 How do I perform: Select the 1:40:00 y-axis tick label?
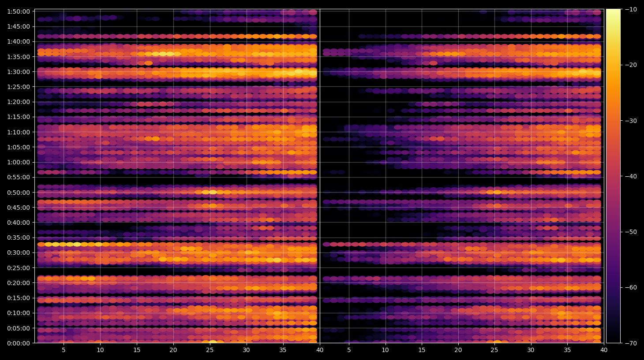(19, 41)
